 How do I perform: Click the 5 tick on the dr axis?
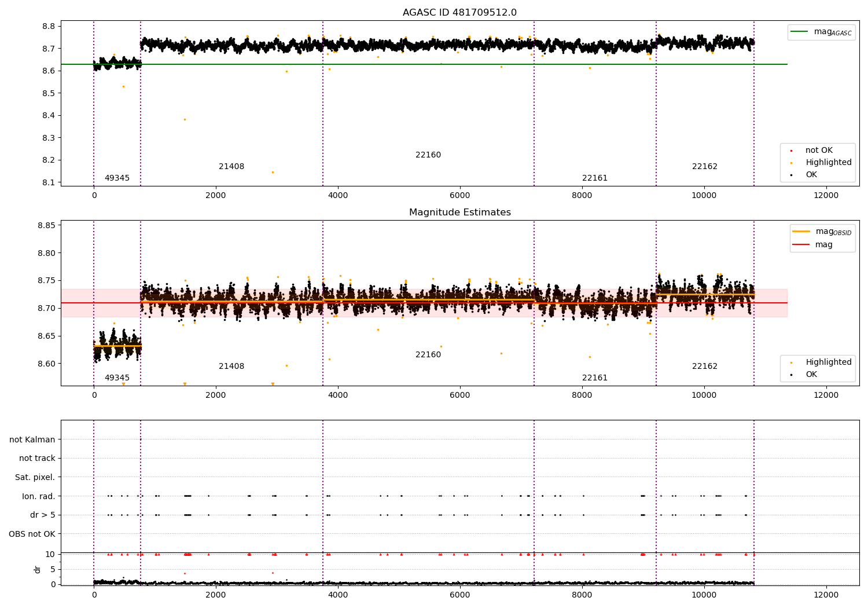pos(53,569)
